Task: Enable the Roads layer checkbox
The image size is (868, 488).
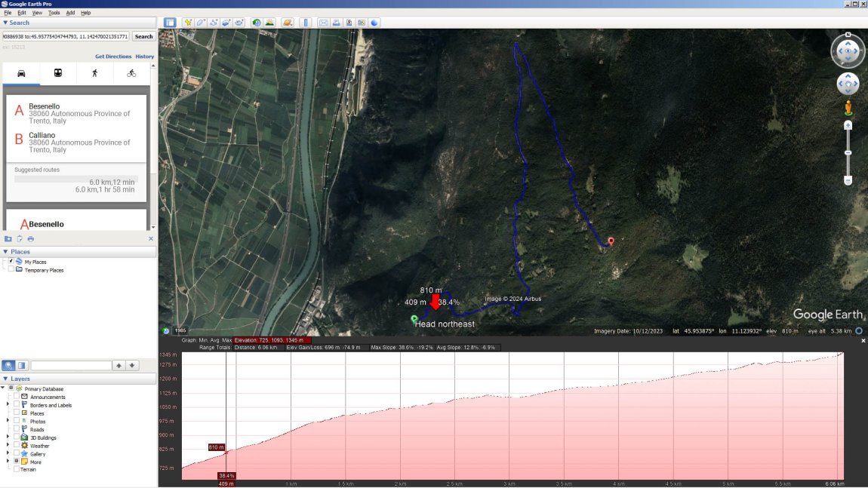Action: pyautogui.click(x=17, y=430)
